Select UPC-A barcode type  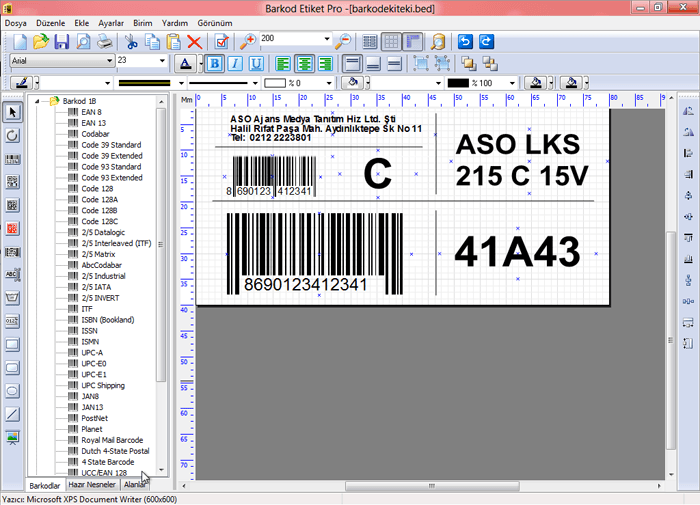[92, 353]
